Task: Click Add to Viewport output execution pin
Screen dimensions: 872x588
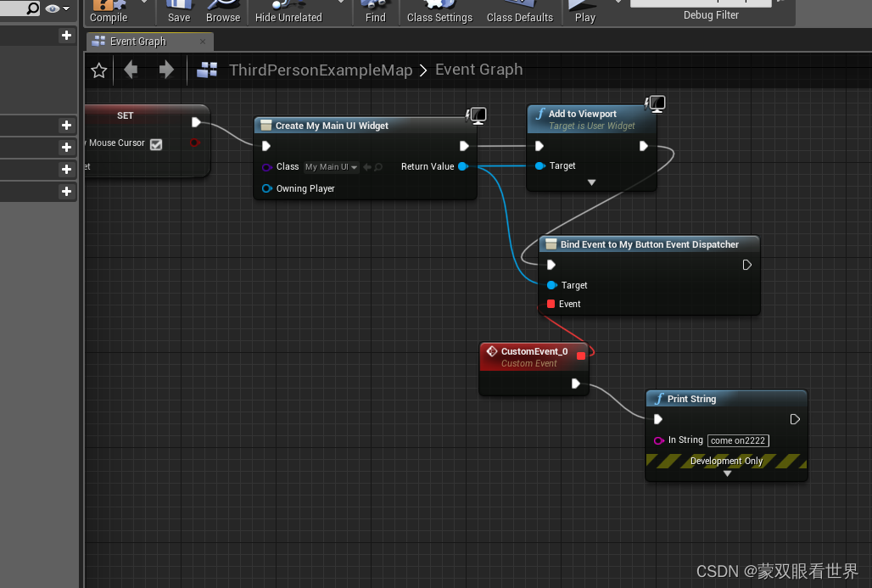Action: tap(644, 146)
